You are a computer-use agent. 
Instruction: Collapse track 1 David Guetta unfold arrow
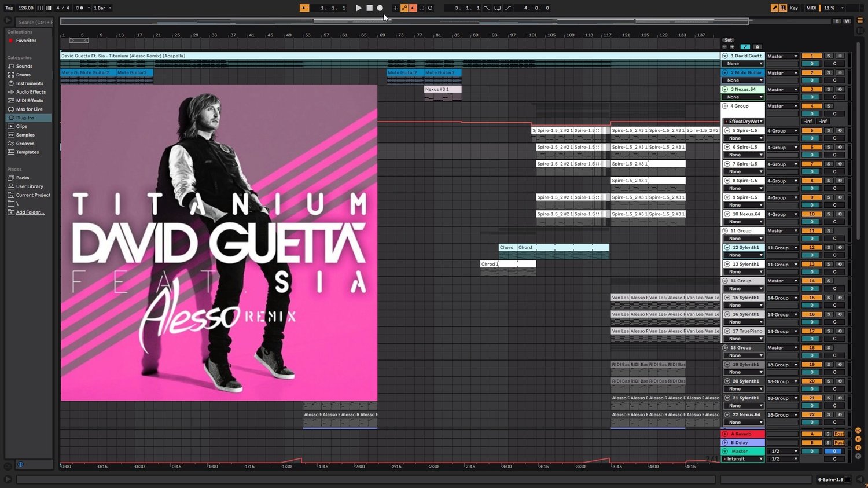(725, 56)
